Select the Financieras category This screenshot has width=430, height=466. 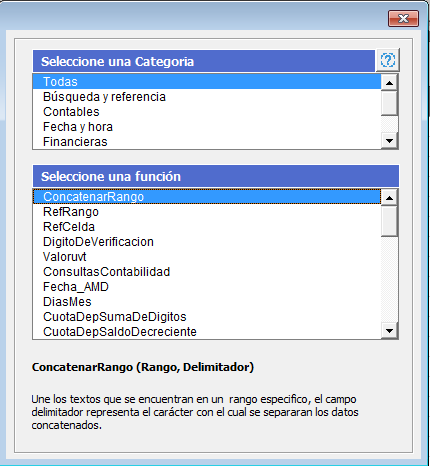coord(207,142)
